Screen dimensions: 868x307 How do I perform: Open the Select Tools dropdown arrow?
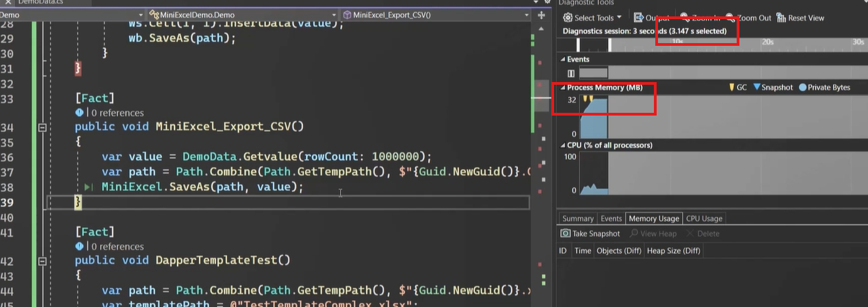619,18
